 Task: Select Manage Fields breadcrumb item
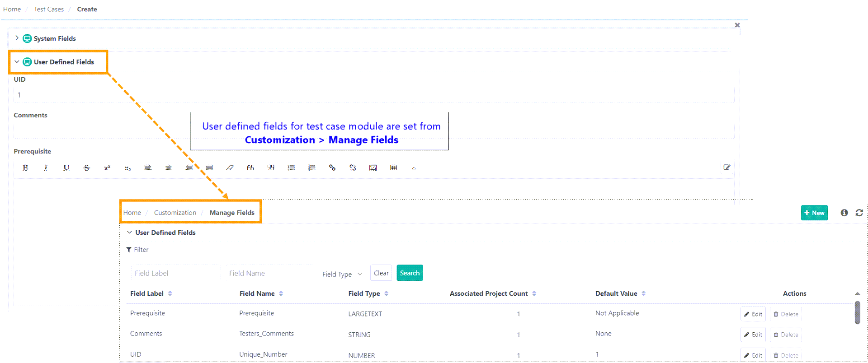point(232,212)
